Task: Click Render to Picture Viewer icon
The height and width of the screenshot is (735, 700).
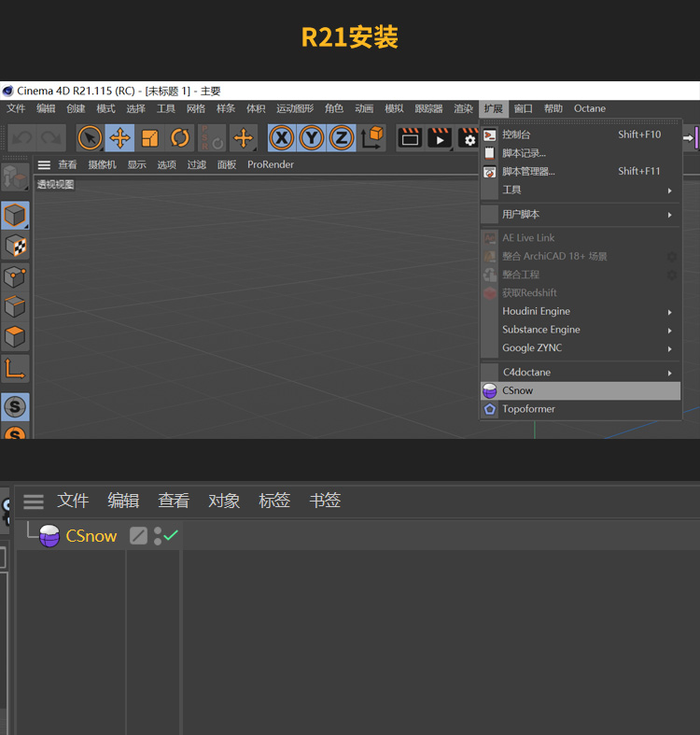Action: point(440,138)
